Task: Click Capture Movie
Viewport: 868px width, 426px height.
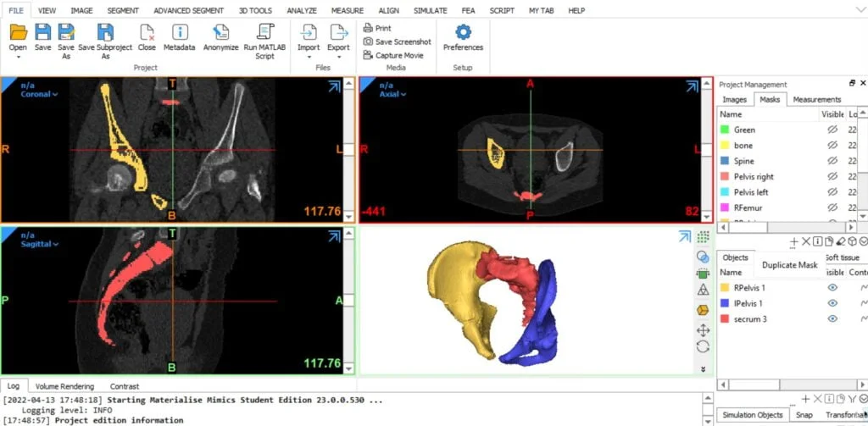Action: click(393, 55)
